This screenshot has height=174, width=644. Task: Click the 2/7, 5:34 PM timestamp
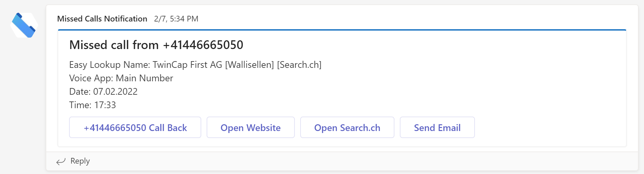tap(176, 19)
